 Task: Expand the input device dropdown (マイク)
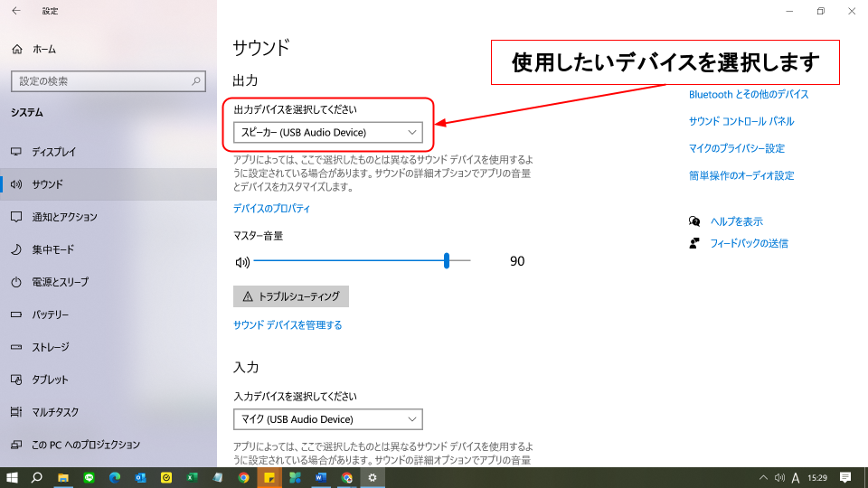[x=327, y=419]
